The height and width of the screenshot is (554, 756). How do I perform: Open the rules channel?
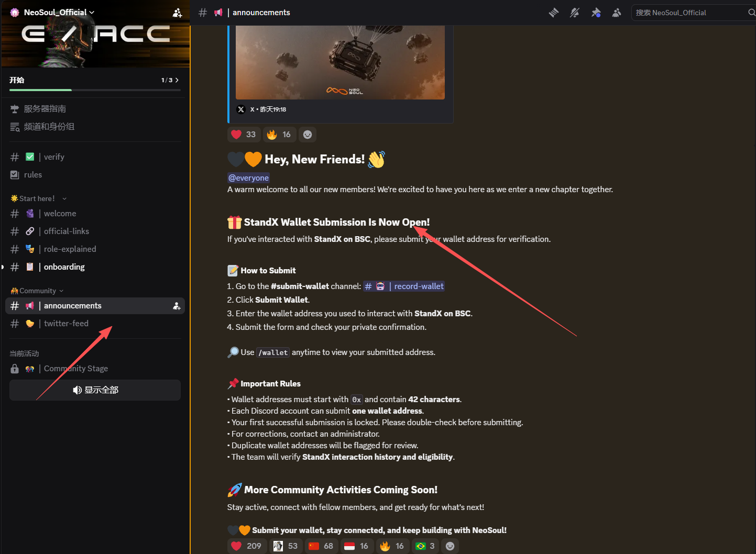coord(95,175)
